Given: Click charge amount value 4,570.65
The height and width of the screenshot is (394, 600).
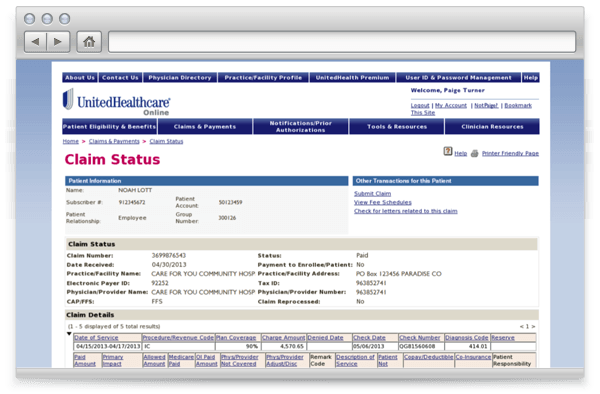Looking at the screenshot, I should [x=292, y=347].
